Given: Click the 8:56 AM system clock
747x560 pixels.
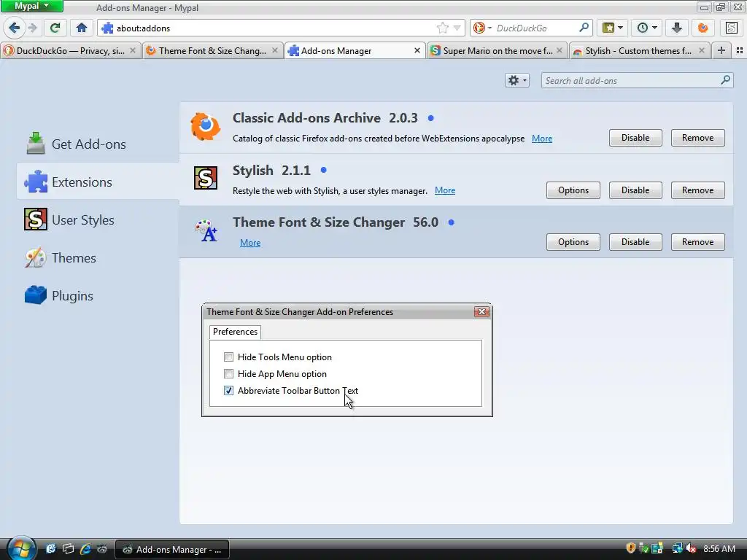Looking at the screenshot, I should click(719, 549).
